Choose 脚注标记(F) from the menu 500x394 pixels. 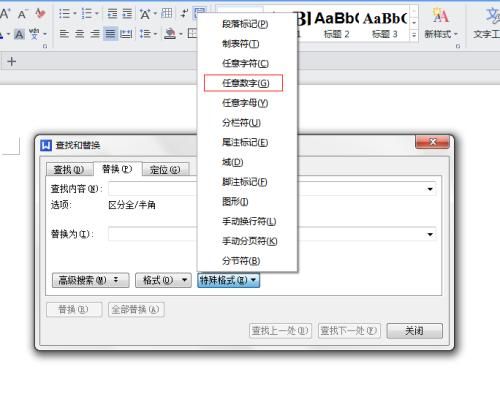tap(245, 182)
